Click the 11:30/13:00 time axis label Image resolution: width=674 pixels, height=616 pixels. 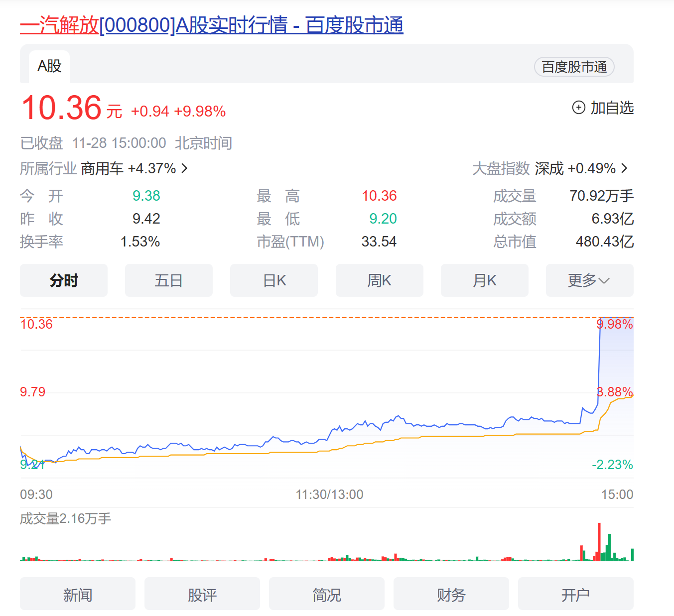(330, 494)
